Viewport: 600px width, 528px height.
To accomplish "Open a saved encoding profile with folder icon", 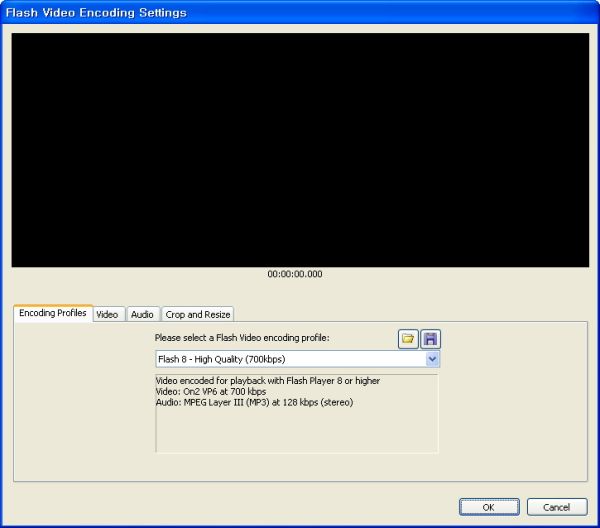I will pos(408,339).
